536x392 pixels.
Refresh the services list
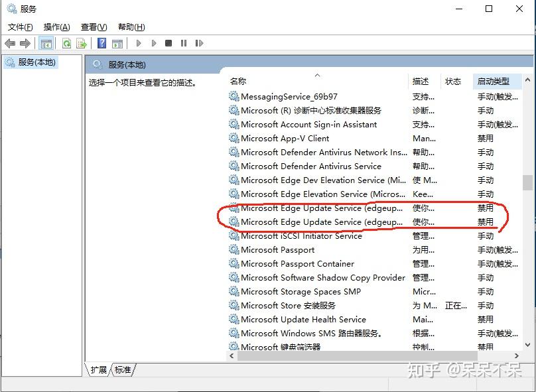(66, 43)
